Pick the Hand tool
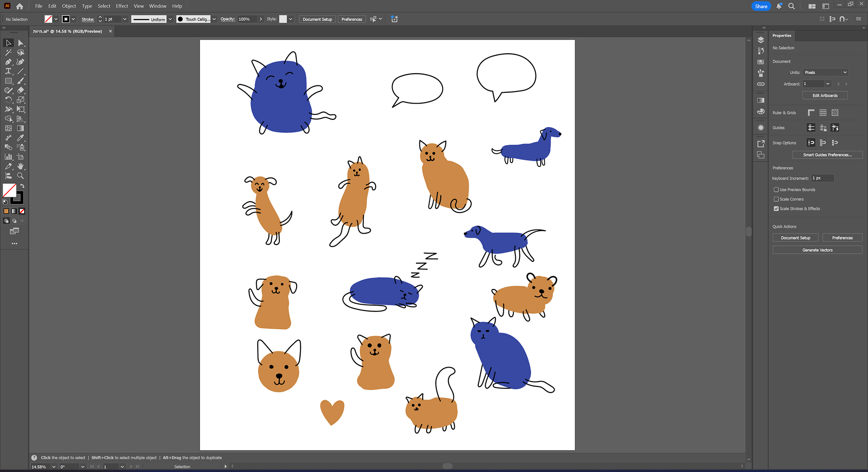Screen dimensions: 868x472 (x=20, y=166)
